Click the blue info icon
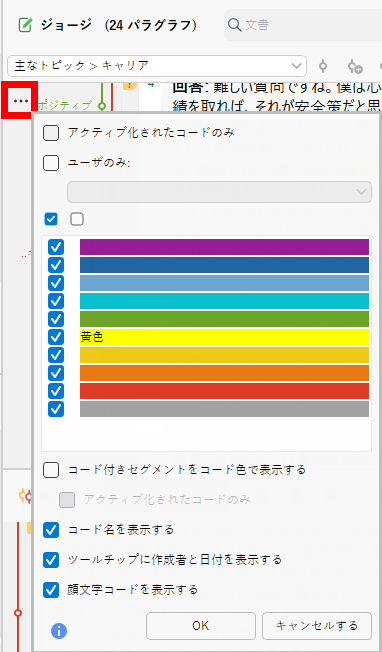This screenshot has width=382, height=652. [x=59, y=631]
